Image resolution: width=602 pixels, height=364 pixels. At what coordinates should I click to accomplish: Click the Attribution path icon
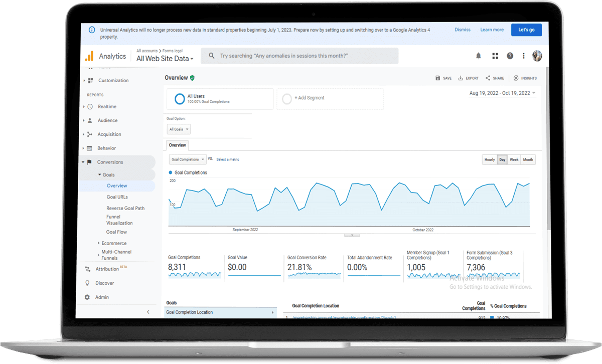[88, 269]
